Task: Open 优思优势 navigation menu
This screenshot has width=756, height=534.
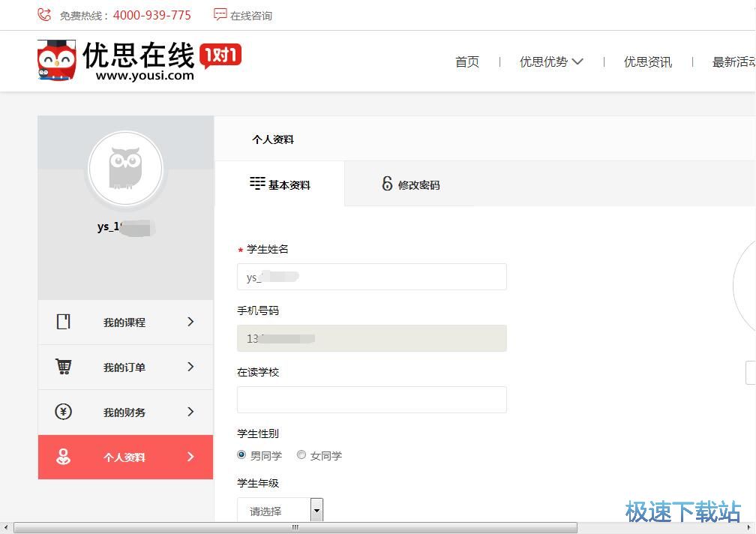Action: 543,62
